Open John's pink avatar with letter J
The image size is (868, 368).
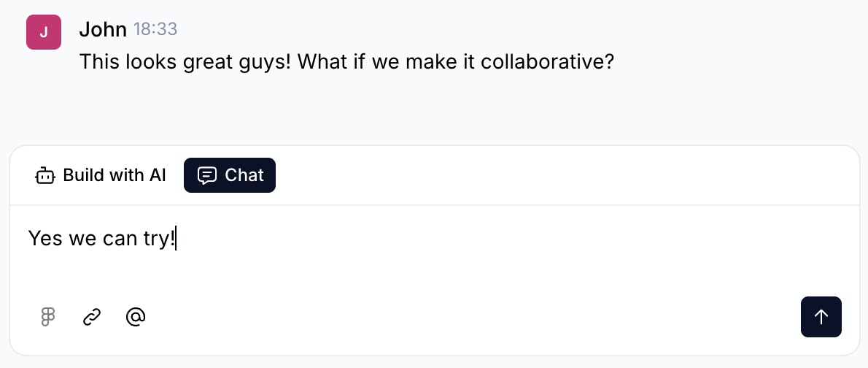click(43, 31)
